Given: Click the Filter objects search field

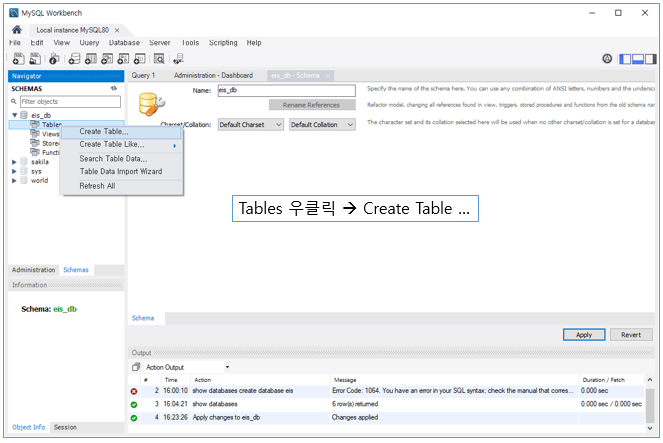Looking at the screenshot, I should [70, 101].
